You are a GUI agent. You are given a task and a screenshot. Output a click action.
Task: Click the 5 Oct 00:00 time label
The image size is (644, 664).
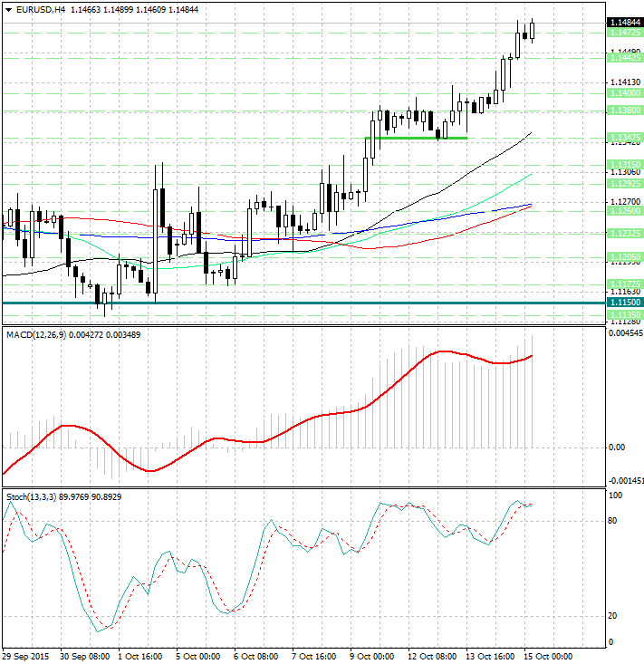coord(198,657)
